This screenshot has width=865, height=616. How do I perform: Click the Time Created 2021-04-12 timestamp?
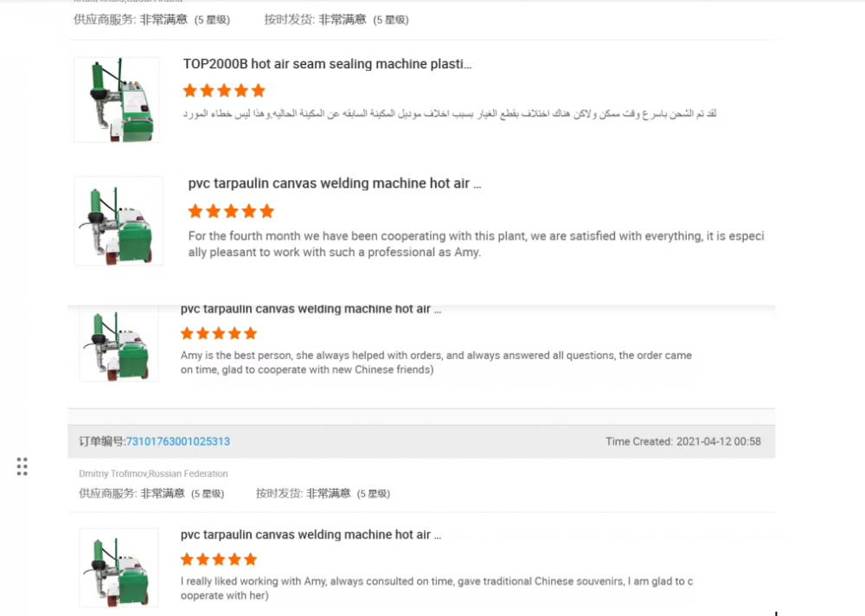click(683, 441)
